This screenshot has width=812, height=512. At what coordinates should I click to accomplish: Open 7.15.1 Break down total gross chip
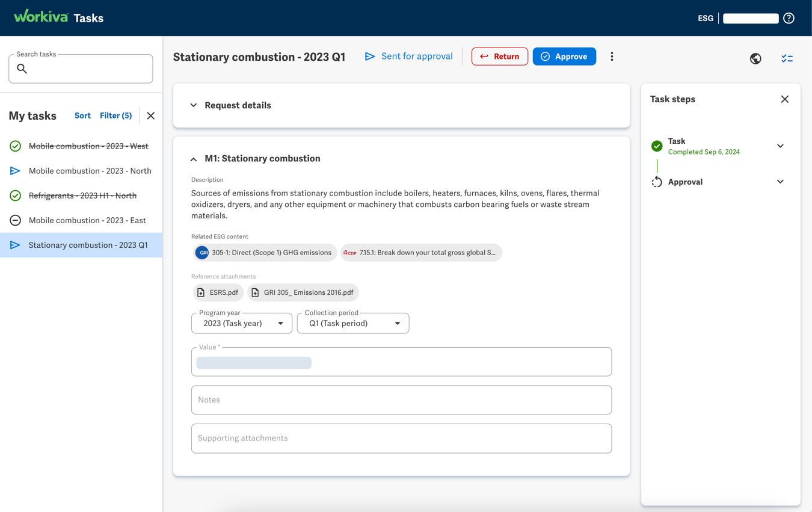click(x=421, y=253)
